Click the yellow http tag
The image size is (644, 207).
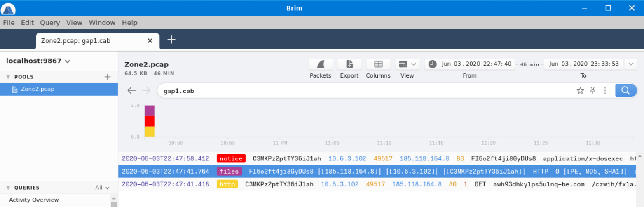[x=227, y=184]
